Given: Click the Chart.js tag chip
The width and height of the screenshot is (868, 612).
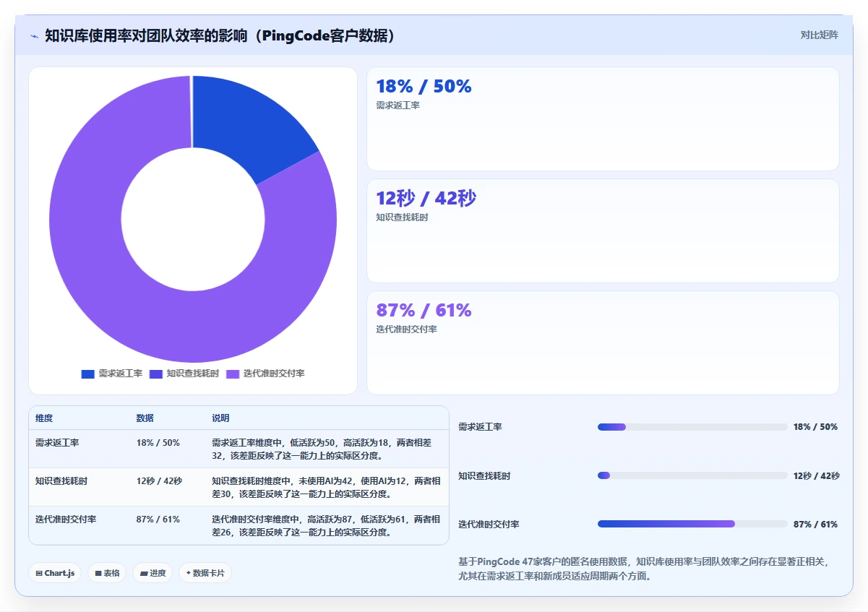Looking at the screenshot, I should (56, 573).
